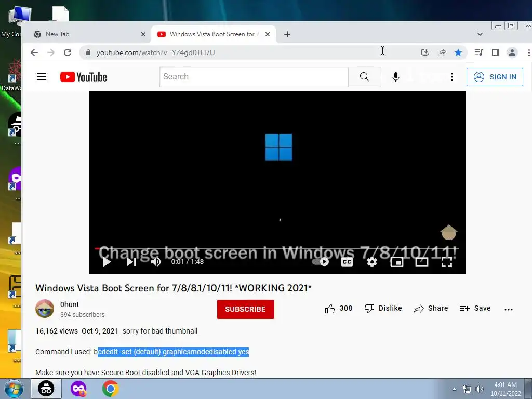The width and height of the screenshot is (532, 399).
Task: Open a new browser tab
Action: (287, 34)
